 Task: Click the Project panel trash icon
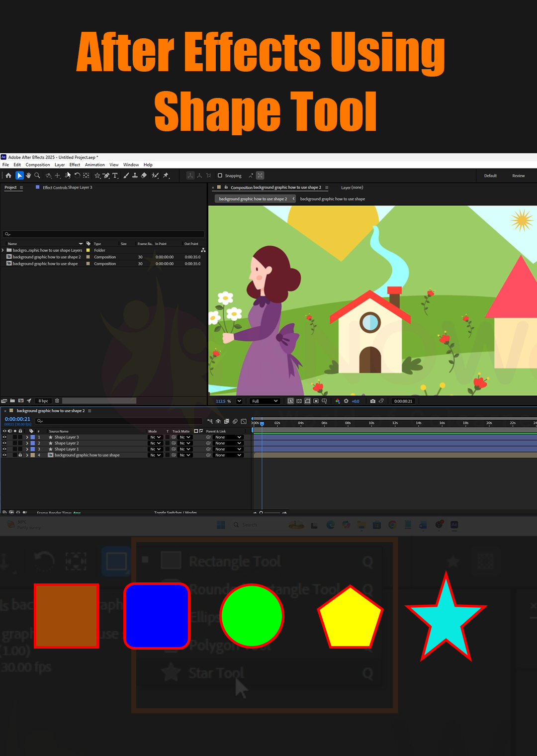[57, 401]
